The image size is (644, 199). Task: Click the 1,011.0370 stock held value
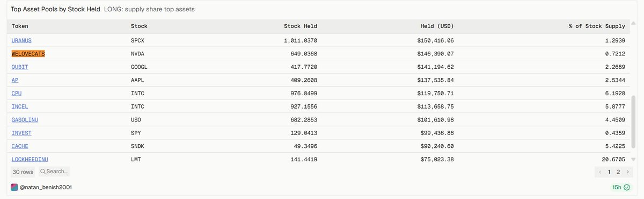pyautogui.click(x=301, y=40)
